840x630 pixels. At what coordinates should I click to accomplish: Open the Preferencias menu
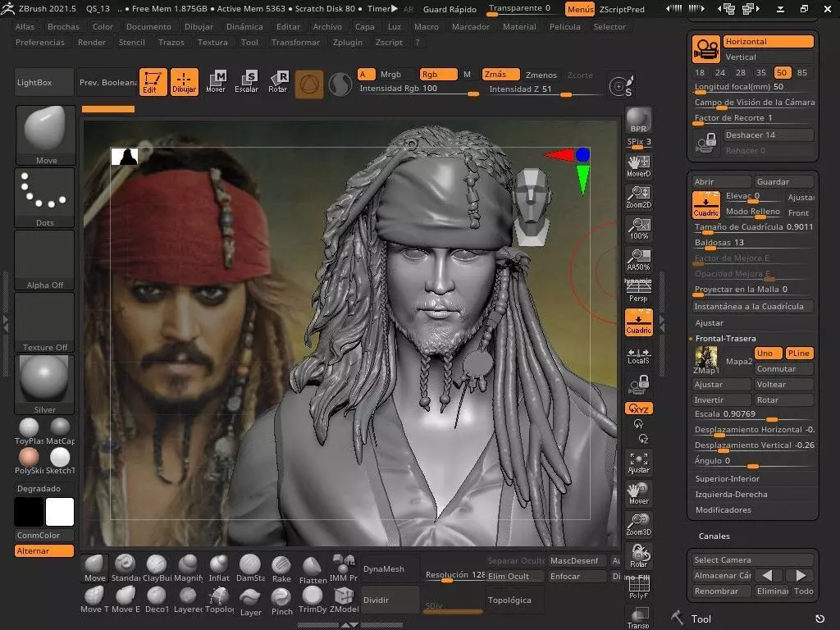[x=39, y=42]
